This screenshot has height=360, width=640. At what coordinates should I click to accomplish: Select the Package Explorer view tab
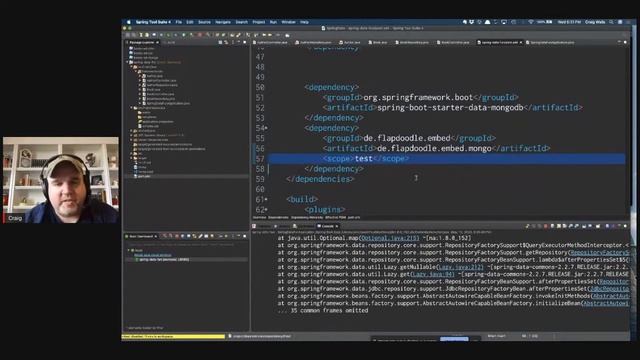(142, 42)
